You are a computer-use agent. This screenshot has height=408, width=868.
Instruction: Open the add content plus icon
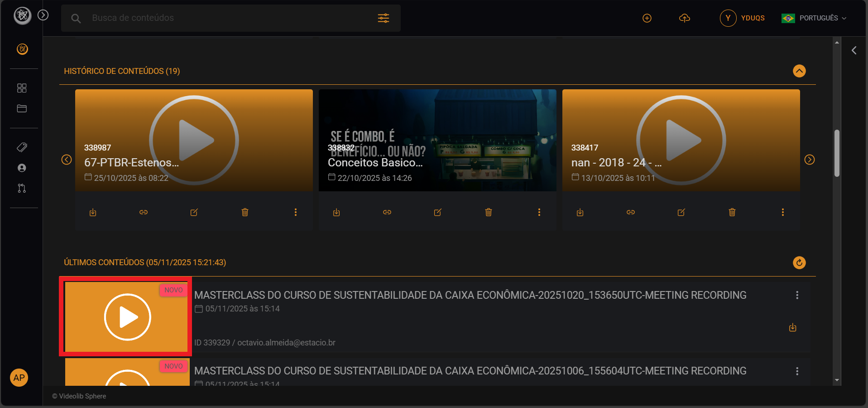click(647, 18)
